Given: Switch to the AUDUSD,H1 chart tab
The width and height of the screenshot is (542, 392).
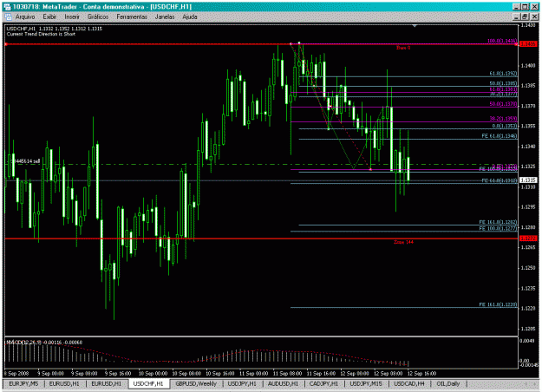Looking at the screenshot, I should click(283, 383).
